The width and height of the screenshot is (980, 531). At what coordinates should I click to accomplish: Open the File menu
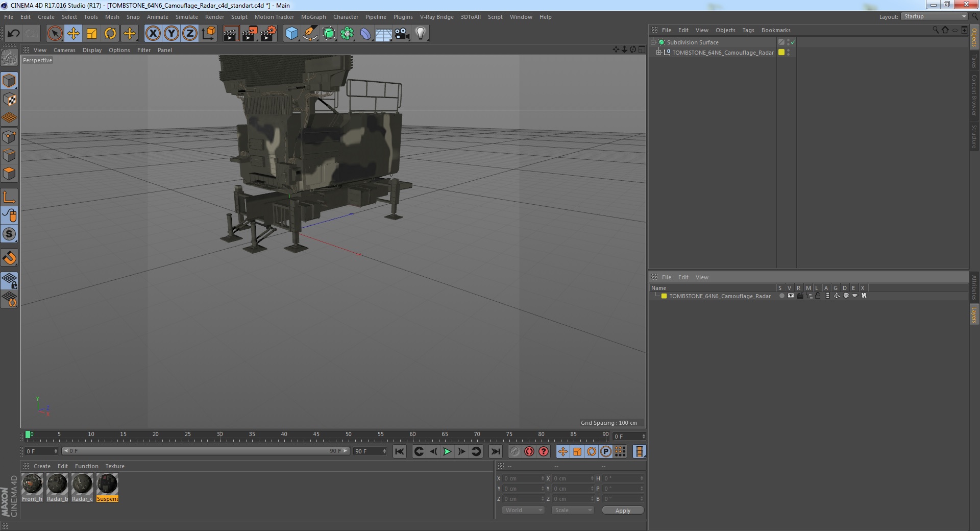pyautogui.click(x=9, y=17)
